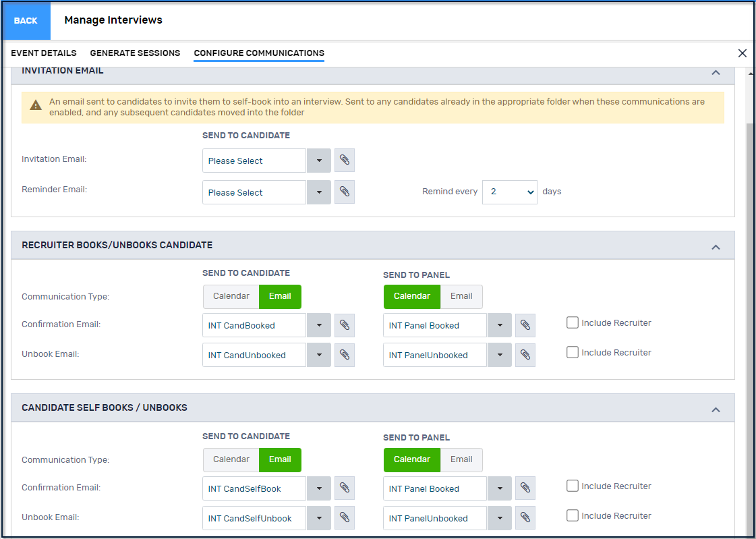The width and height of the screenshot is (756, 539).
Task: Collapse the Recruiter Books/Unbooks Candidate section
Action: pyautogui.click(x=716, y=248)
